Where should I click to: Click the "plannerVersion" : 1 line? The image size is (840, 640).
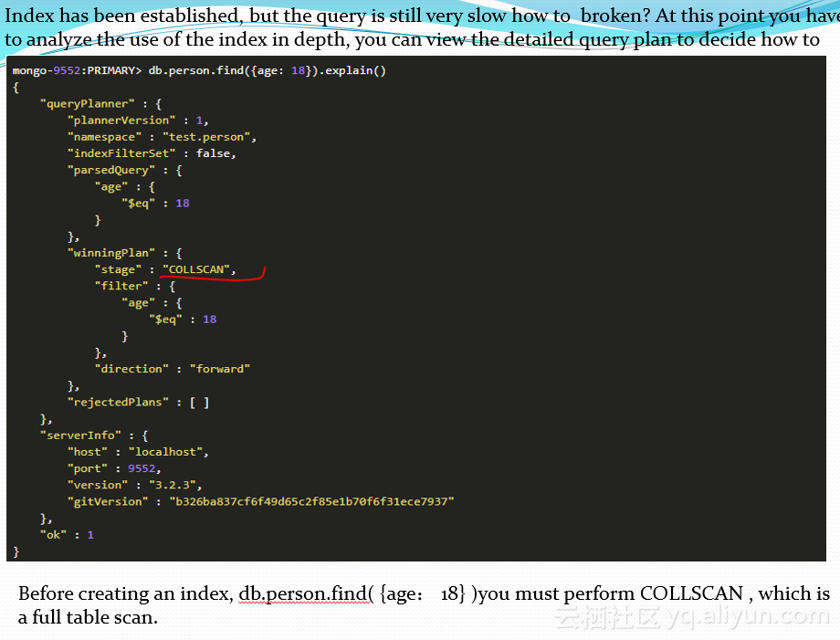pyautogui.click(x=138, y=121)
